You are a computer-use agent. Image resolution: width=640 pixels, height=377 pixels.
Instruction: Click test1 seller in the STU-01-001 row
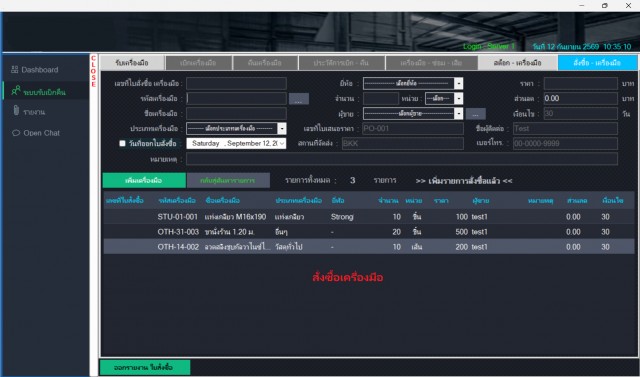(480, 217)
